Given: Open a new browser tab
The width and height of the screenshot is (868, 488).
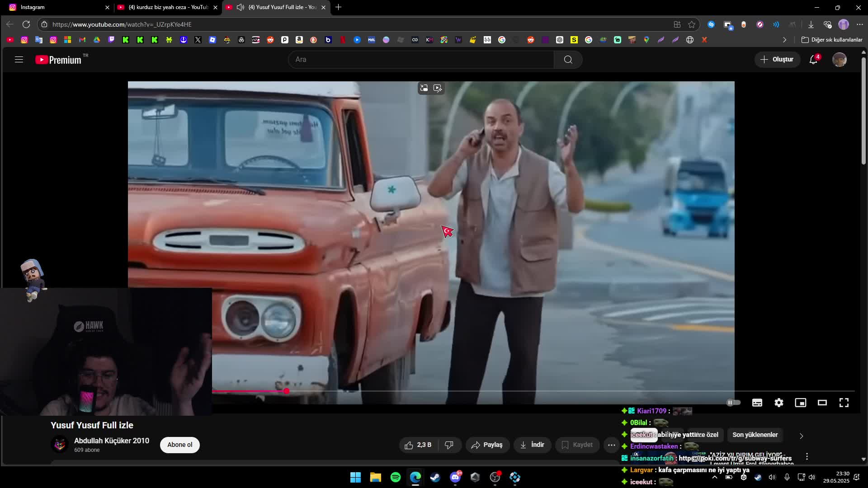Looking at the screenshot, I should 339,7.
